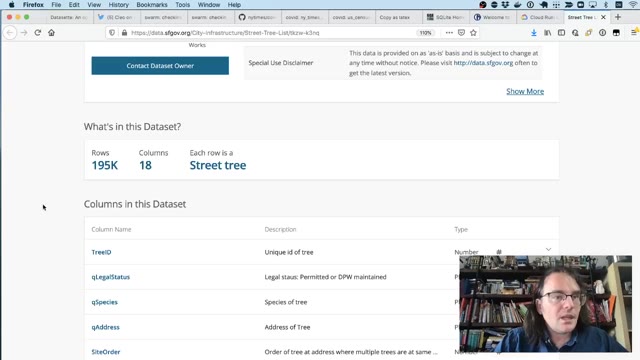Open the Tools menu

pos(182,5)
